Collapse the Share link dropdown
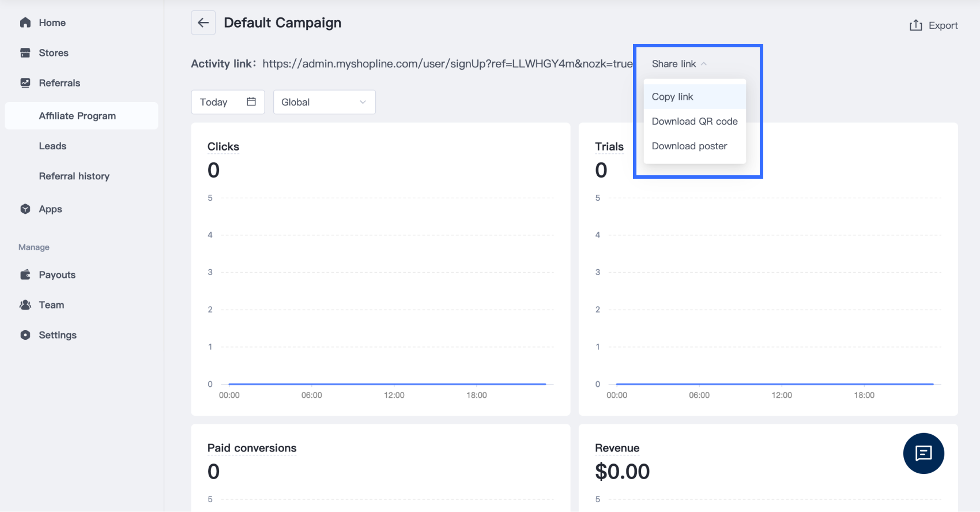 [679, 64]
